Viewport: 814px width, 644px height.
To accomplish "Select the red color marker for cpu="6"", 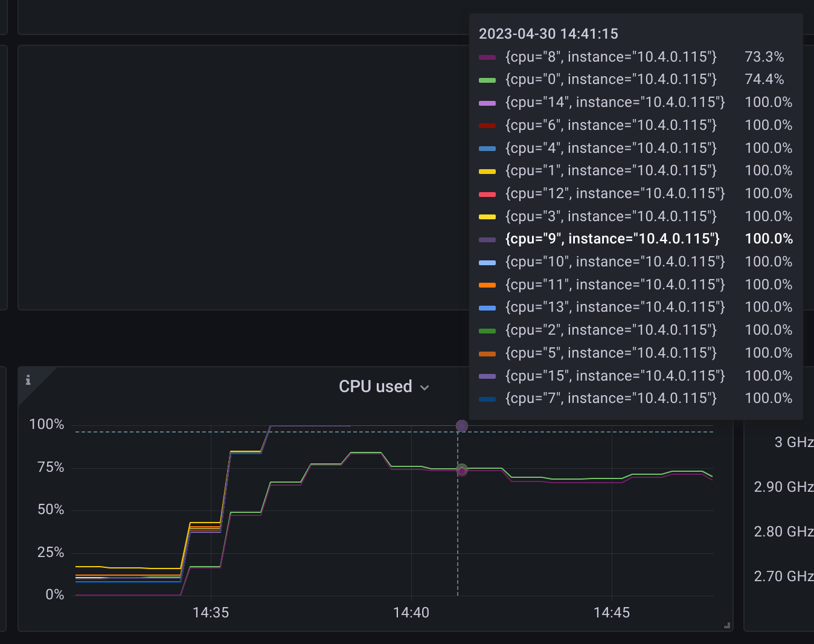I will coord(488,126).
